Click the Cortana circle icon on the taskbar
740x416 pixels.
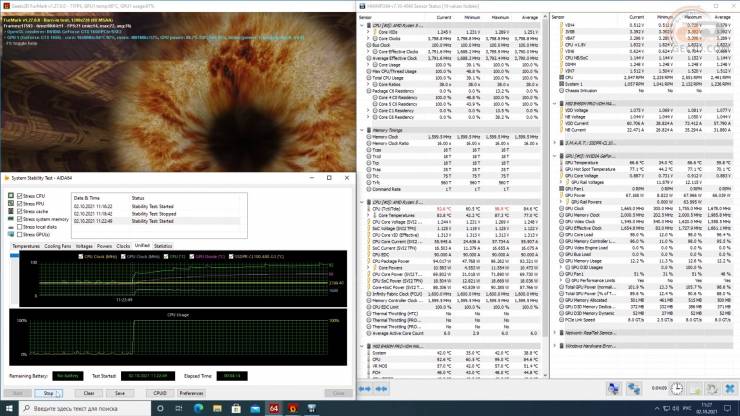pyautogui.click(x=160, y=408)
